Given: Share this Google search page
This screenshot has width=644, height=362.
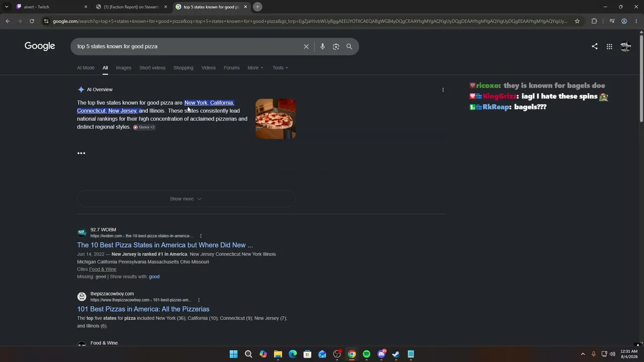Looking at the screenshot, I should (x=595, y=46).
